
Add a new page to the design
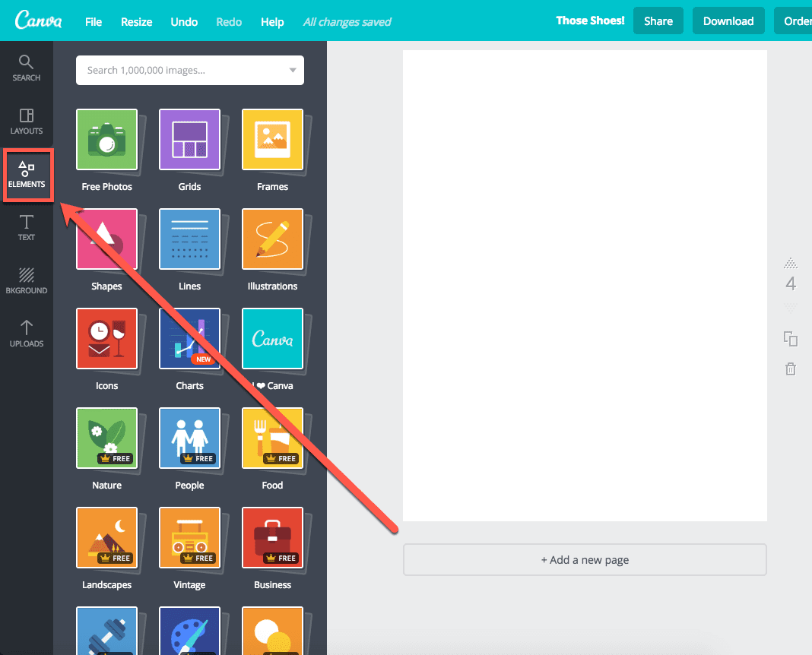585,559
